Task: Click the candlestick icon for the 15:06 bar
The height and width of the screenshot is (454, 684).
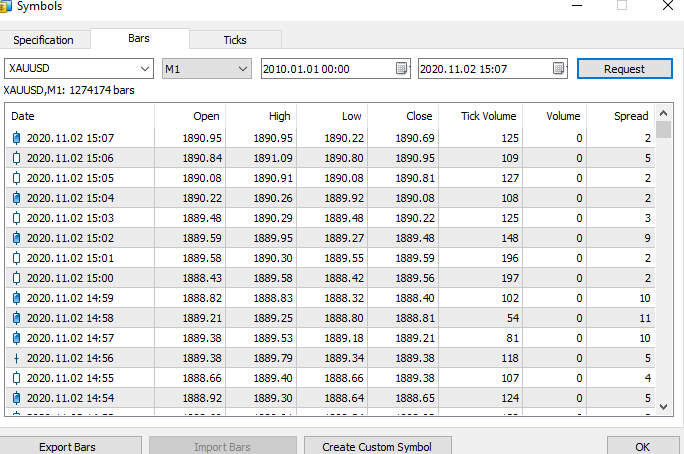Action: [x=16, y=158]
